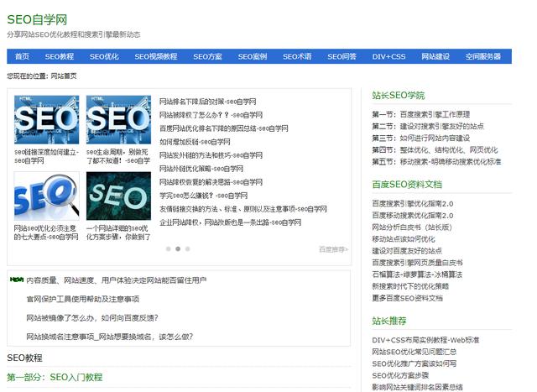537x392 pixels.
Task: Open the SEO自学网 site title
Action: pyautogui.click(x=37, y=19)
